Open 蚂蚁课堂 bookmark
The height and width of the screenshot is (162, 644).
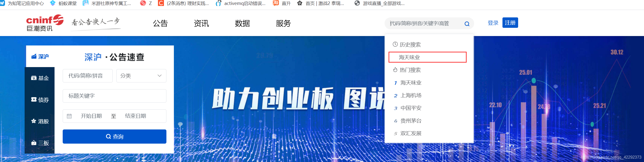(x=63, y=3)
